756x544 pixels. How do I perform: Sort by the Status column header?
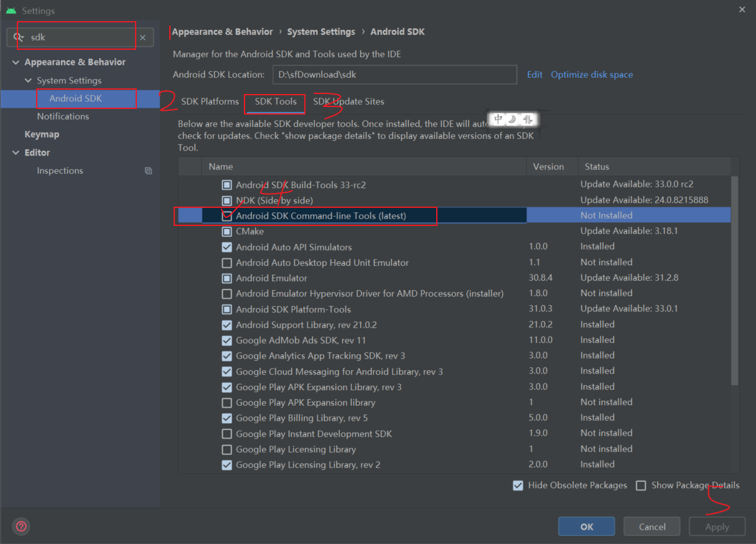(x=597, y=167)
